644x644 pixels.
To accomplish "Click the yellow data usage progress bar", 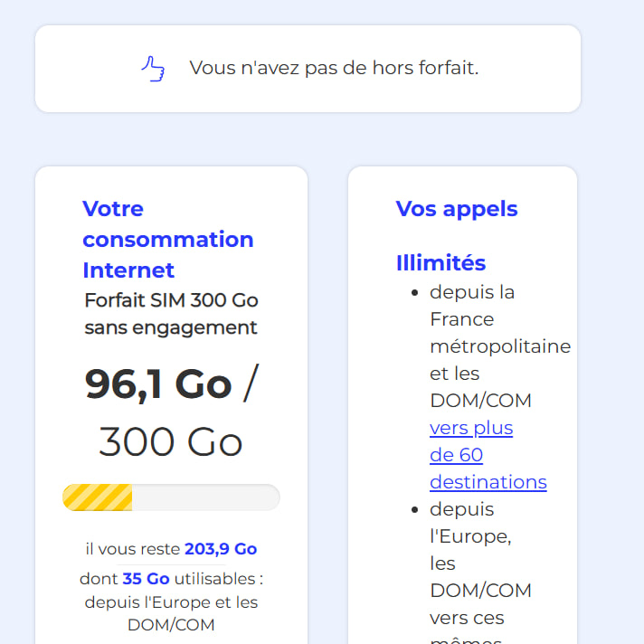I will (x=98, y=497).
